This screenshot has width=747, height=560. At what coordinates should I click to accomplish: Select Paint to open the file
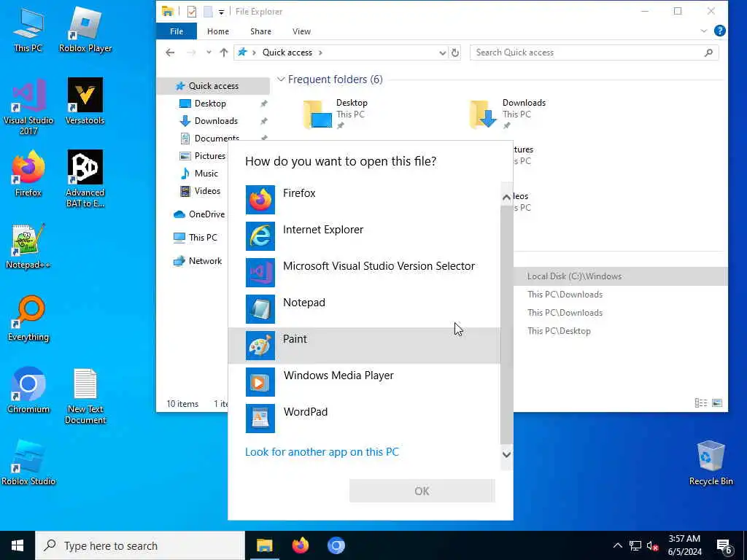pos(364,345)
